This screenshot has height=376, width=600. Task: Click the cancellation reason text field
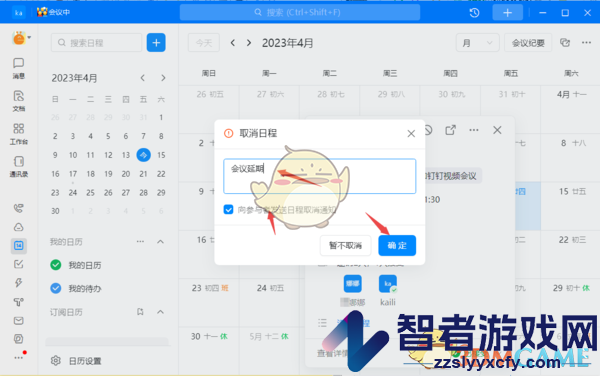(x=320, y=176)
